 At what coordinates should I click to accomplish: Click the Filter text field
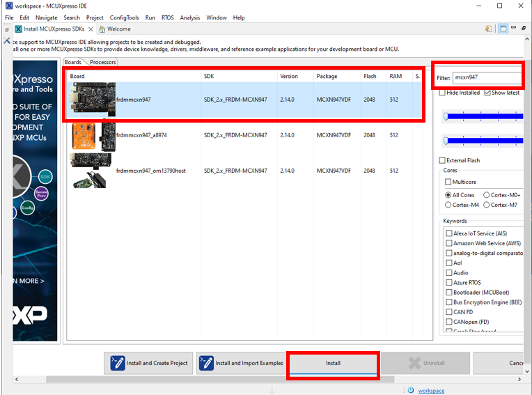tap(486, 78)
